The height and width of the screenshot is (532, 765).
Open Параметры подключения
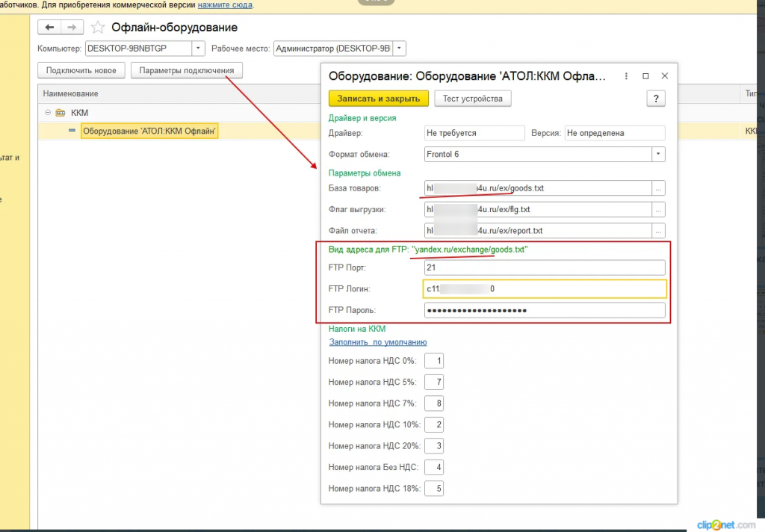pos(187,71)
